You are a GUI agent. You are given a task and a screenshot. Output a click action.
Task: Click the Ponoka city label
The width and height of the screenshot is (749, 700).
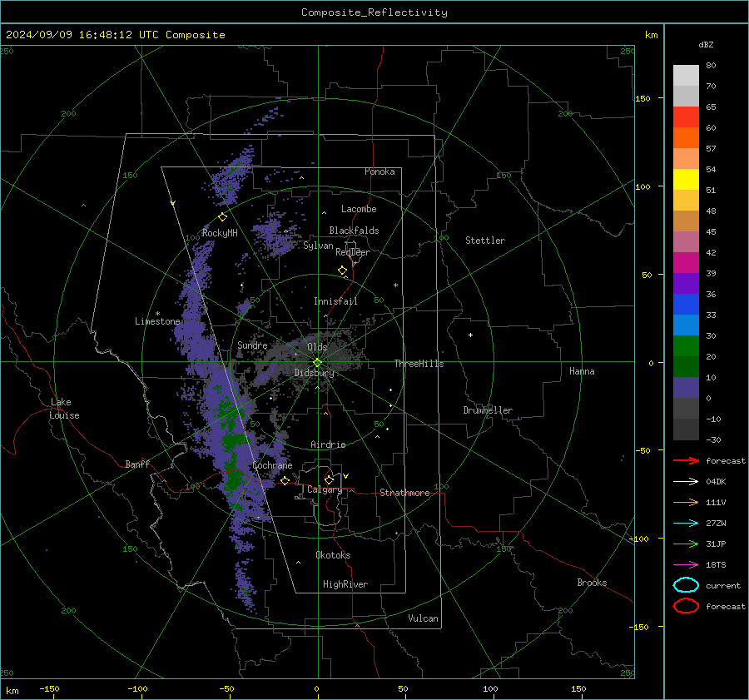[x=379, y=171]
